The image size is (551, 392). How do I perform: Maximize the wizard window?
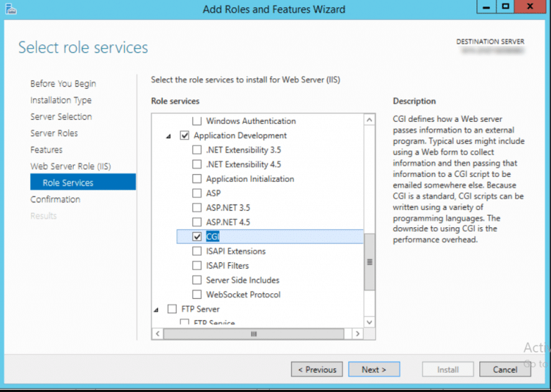pyautogui.click(x=505, y=7)
